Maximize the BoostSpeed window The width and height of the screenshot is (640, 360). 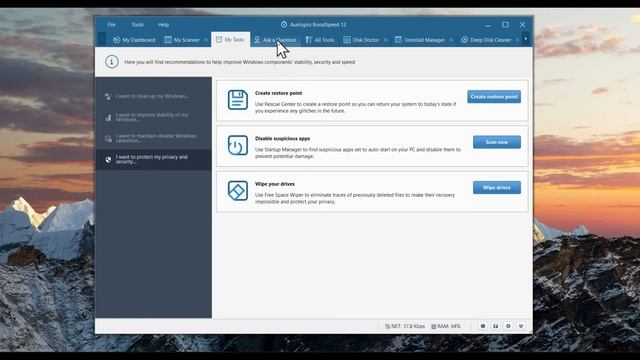[505, 24]
